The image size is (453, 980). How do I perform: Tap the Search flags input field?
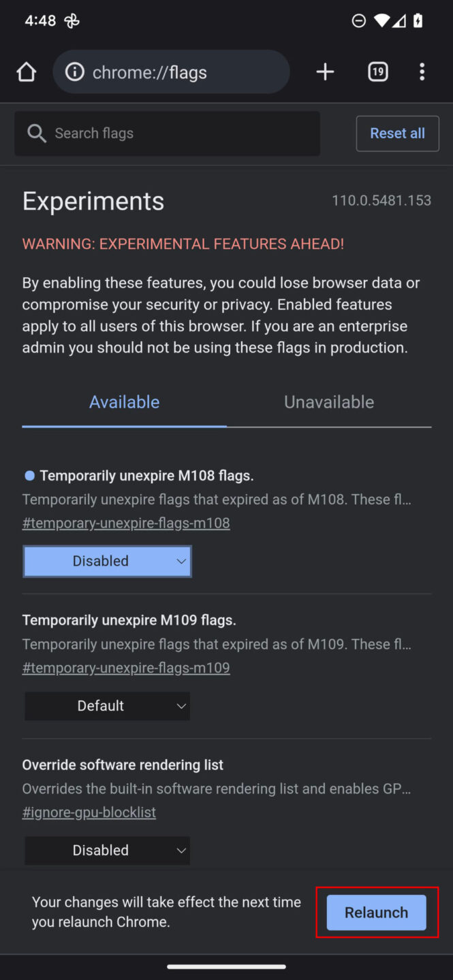[167, 133]
